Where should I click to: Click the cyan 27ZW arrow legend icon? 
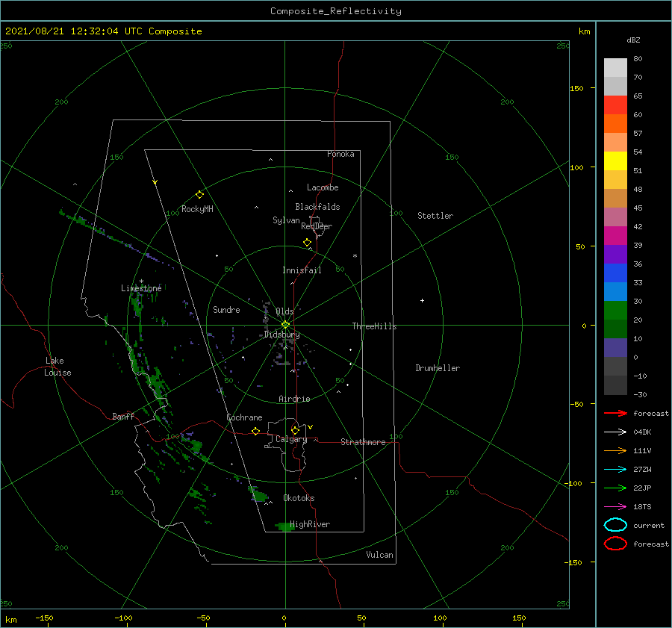(615, 470)
